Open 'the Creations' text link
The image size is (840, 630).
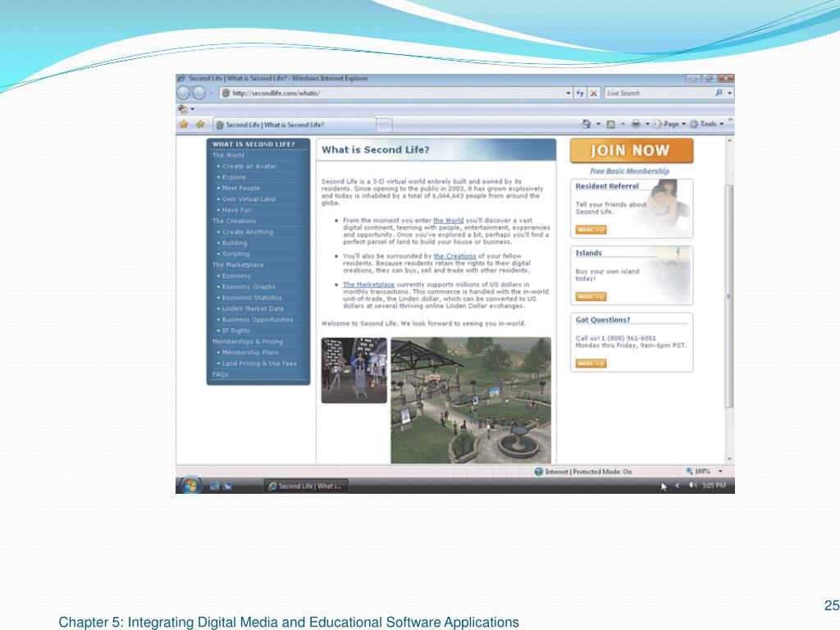point(454,256)
